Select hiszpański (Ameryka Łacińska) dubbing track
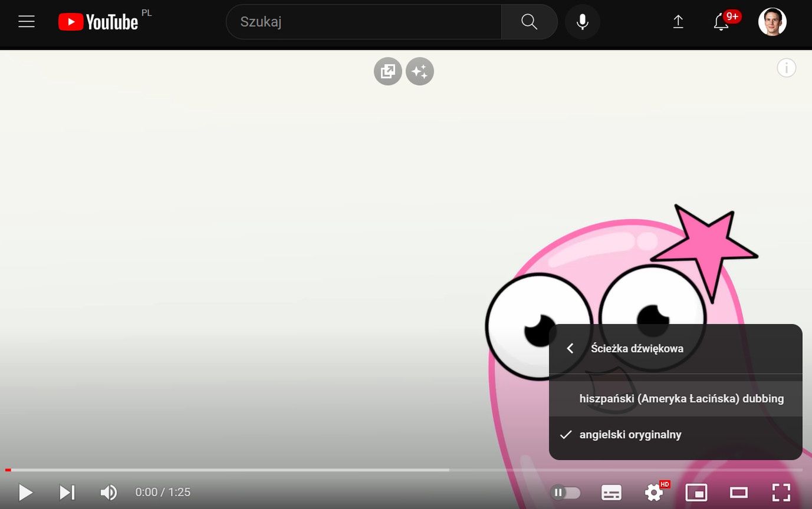This screenshot has width=812, height=509. click(676, 399)
